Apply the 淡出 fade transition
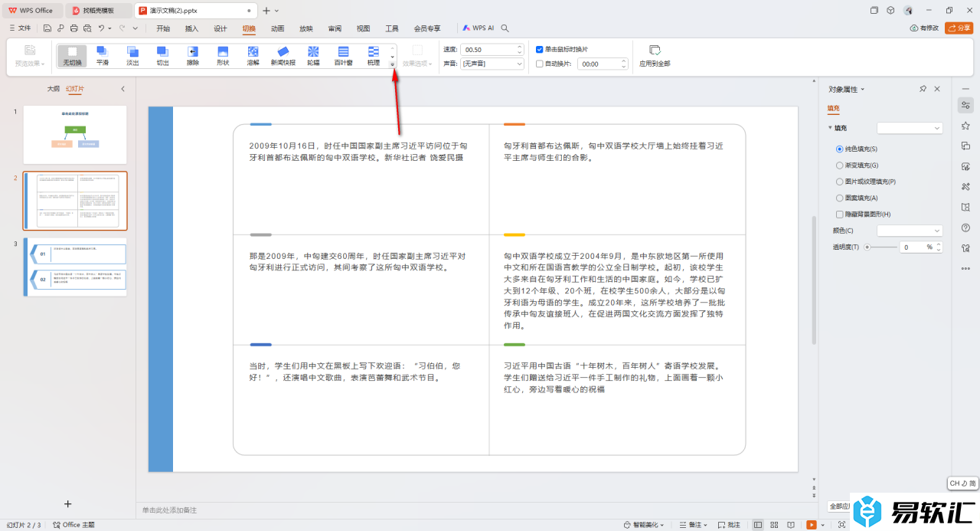Image resolution: width=980 pixels, height=531 pixels. (132, 56)
